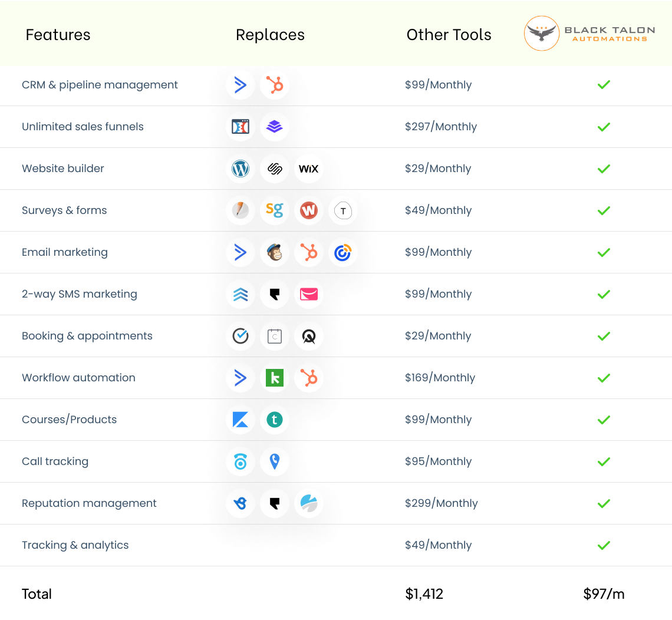
Task: Click the Typeform T icon
Action: (x=342, y=210)
